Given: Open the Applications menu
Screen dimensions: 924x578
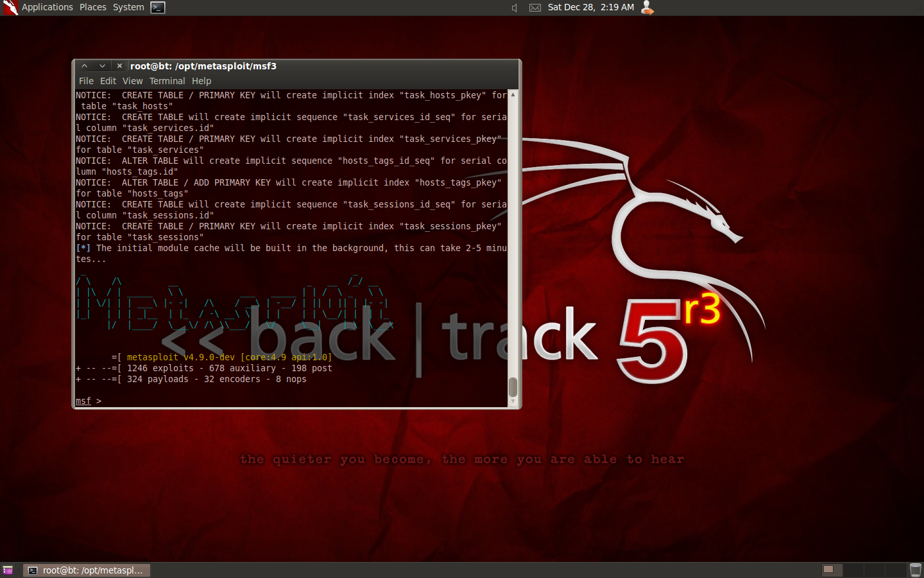Looking at the screenshot, I should point(47,7).
